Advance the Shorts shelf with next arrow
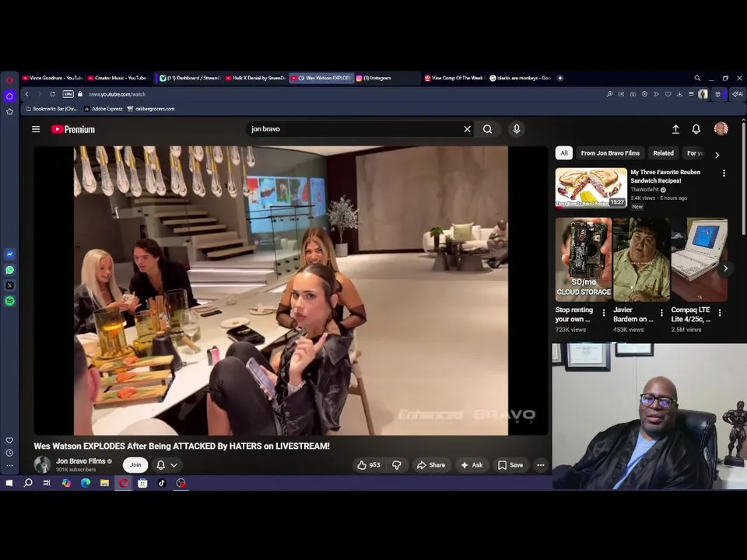The image size is (747, 560). pyautogui.click(x=725, y=268)
